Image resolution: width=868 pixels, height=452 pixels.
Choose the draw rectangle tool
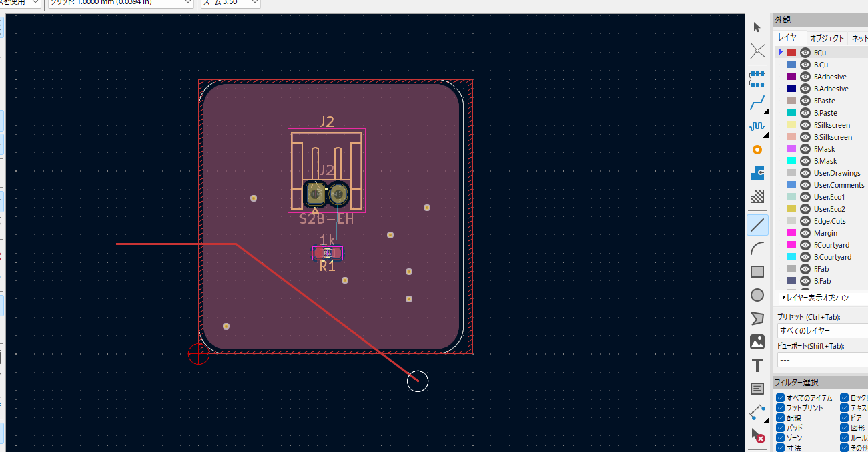757,272
